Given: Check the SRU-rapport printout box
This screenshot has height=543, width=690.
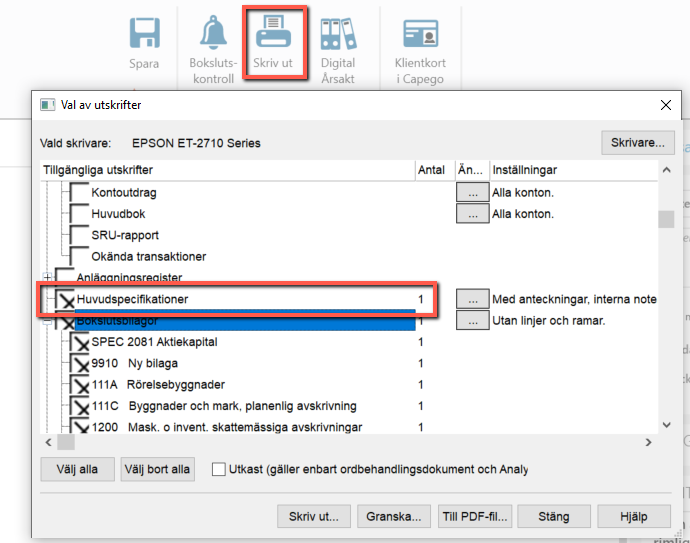Looking at the screenshot, I should (x=79, y=235).
